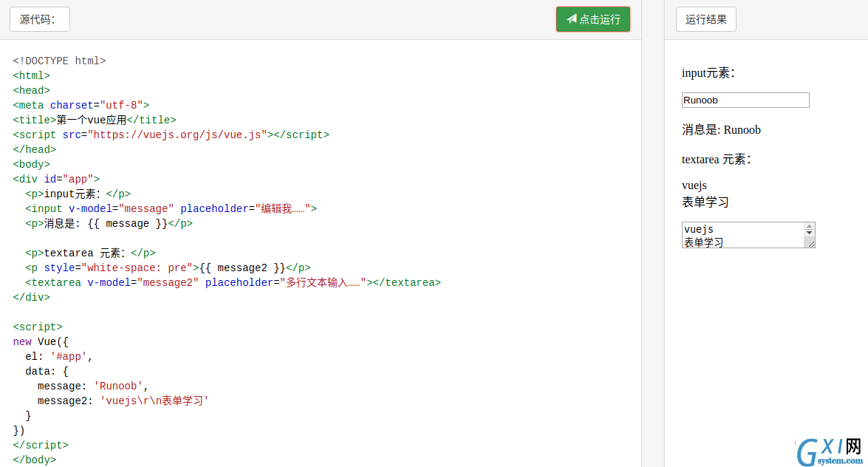Screen dimensions: 868x467
Task: Click the opening '<head>' tag line
Action: tap(32, 91)
